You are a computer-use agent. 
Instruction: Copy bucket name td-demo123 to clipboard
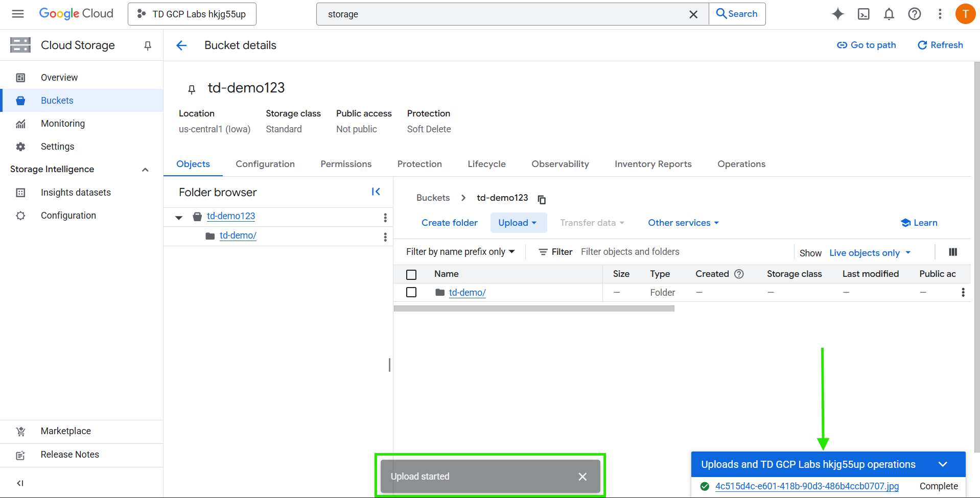point(542,199)
